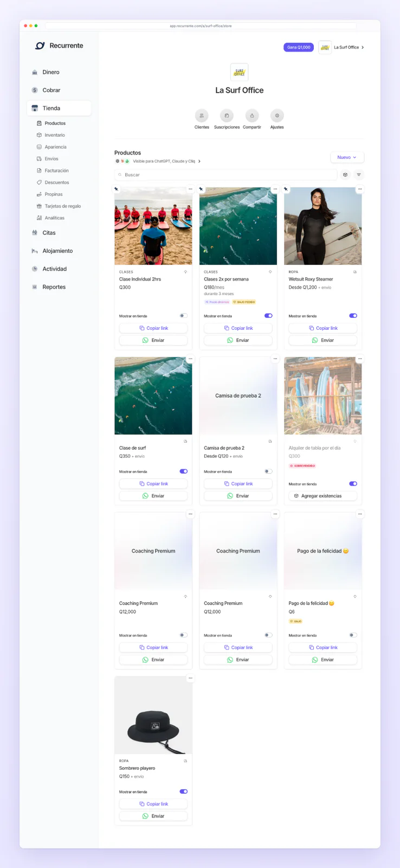The height and width of the screenshot is (868, 400).
Task: Select Inventario in the Tienda submenu
Action: (x=54, y=135)
